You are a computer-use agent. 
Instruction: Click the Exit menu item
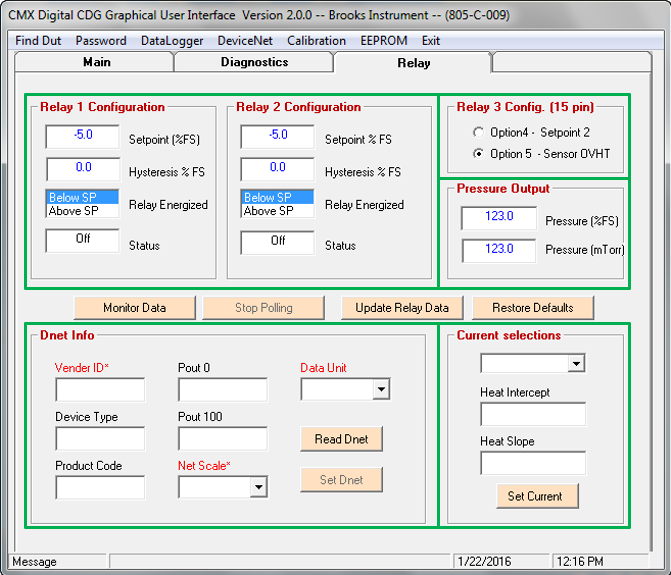click(x=431, y=41)
